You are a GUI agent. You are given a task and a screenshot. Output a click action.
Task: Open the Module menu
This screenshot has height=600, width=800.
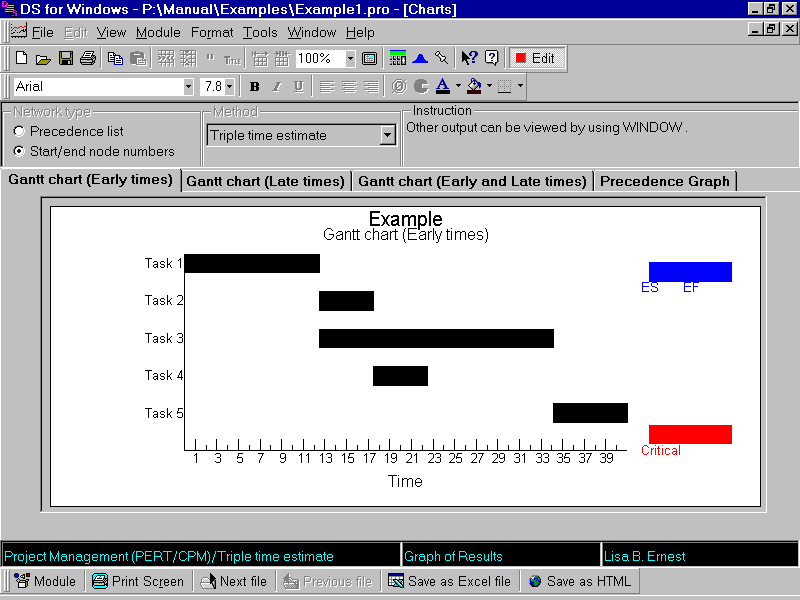coord(158,32)
